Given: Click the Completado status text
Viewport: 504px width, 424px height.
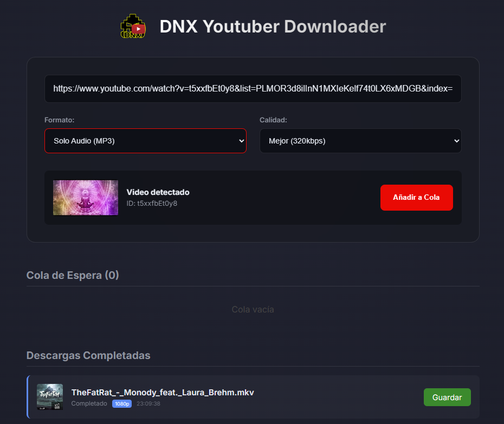Looking at the screenshot, I should coord(89,403).
